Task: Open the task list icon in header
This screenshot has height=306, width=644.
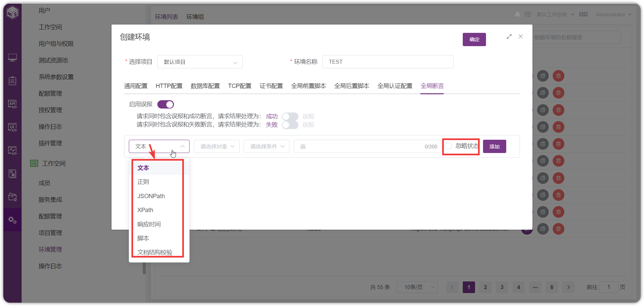Action: pos(528,14)
